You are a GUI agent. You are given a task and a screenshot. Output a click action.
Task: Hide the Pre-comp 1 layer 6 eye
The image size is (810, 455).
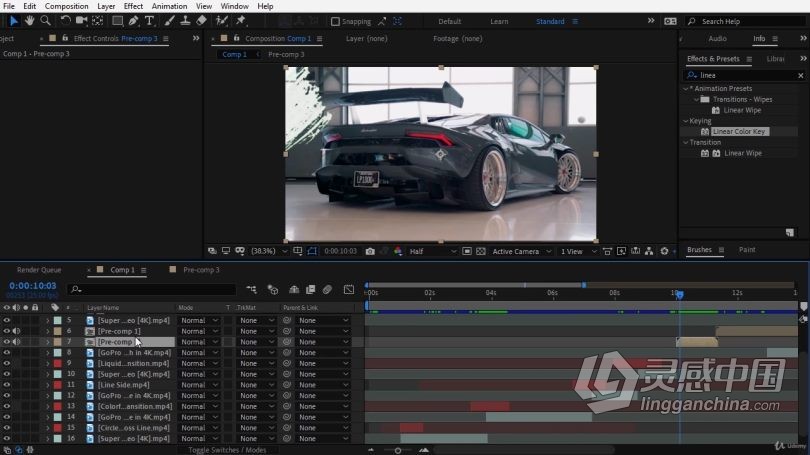coord(7,331)
